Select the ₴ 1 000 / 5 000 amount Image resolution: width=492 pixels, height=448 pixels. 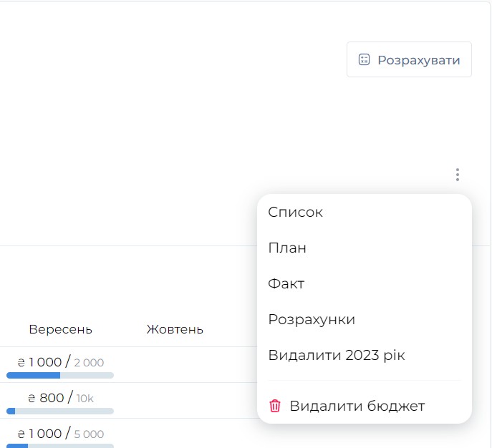pos(60,434)
